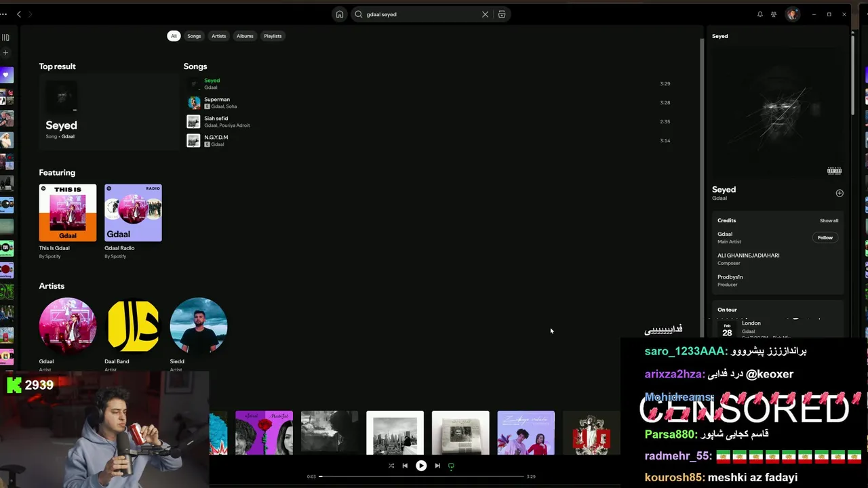Click ALI GHANINEJADIAHARI composer credit

pyautogui.click(x=748, y=256)
